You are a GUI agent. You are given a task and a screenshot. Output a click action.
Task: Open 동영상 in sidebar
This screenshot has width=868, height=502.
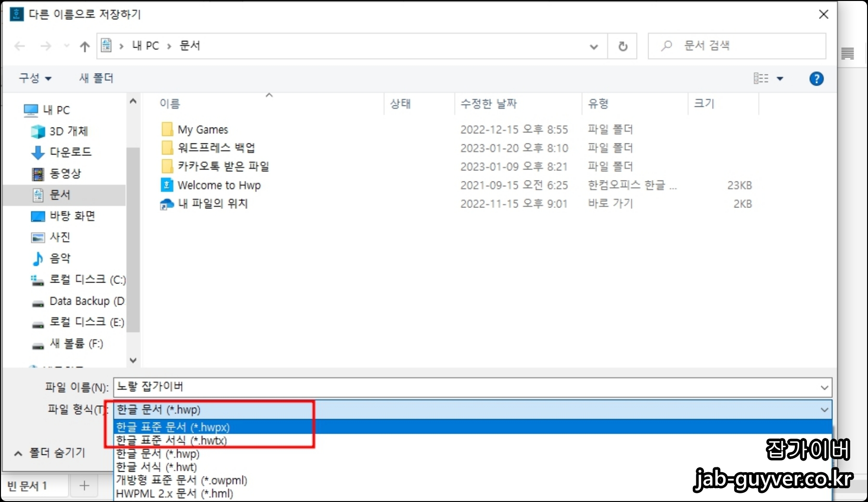56,173
